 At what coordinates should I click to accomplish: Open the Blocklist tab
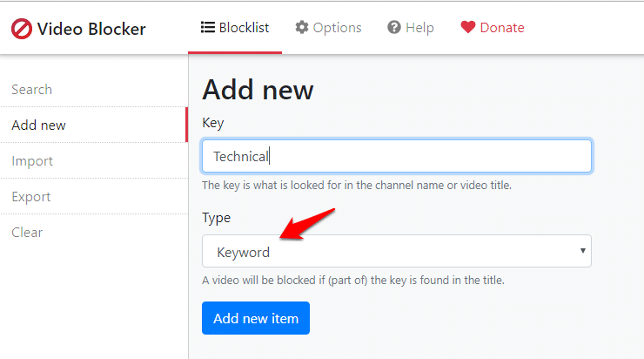click(235, 28)
